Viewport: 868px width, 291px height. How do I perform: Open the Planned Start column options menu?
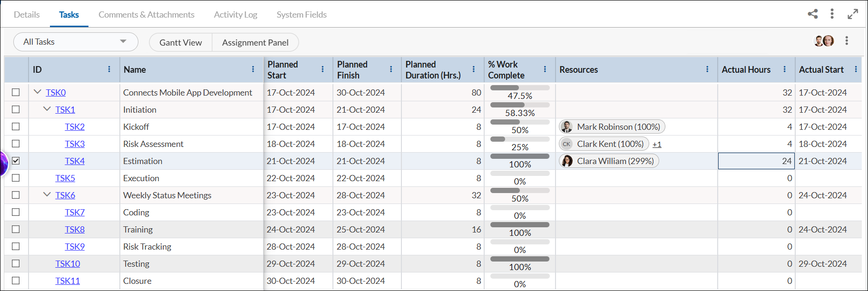coord(322,69)
